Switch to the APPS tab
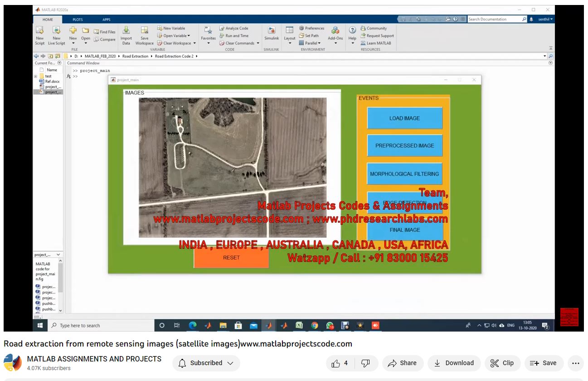 coord(106,20)
